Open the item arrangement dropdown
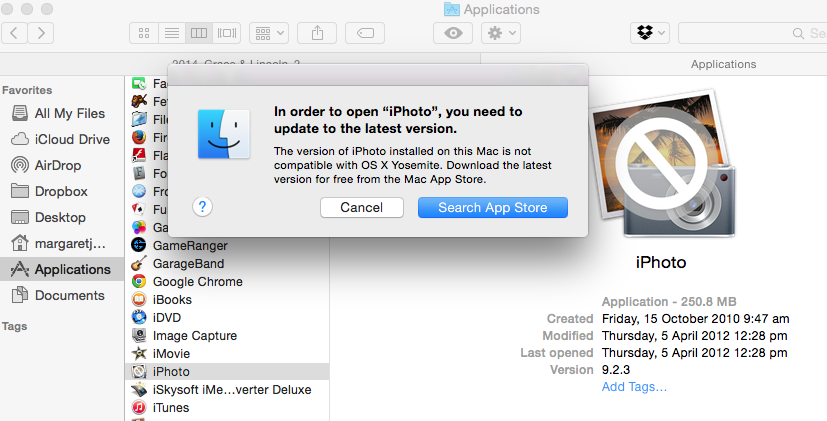 (x=269, y=33)
